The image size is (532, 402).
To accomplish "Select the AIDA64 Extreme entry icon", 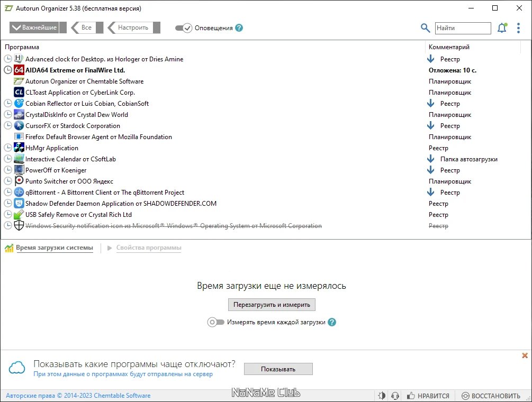I will coord(19,70).
